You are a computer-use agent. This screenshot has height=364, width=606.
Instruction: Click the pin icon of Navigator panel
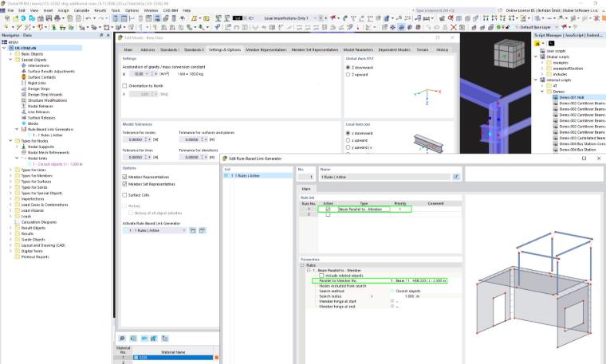point(101,35)
